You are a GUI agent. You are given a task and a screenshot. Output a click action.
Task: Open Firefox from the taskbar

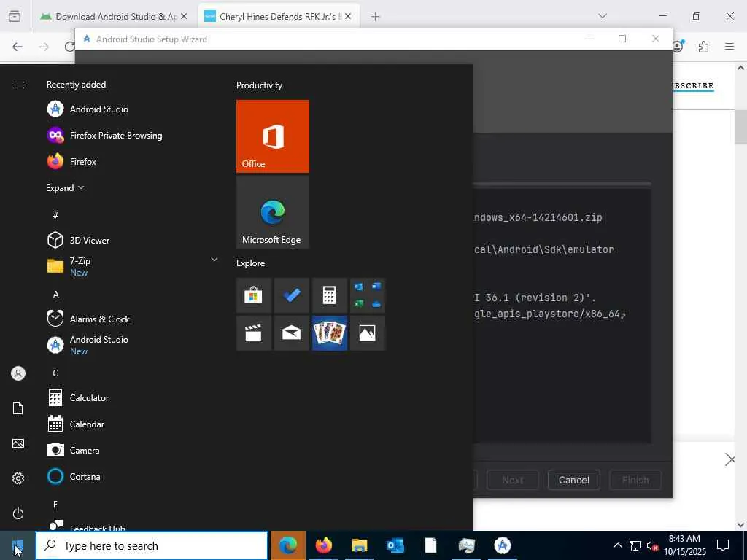coord(323,545)
